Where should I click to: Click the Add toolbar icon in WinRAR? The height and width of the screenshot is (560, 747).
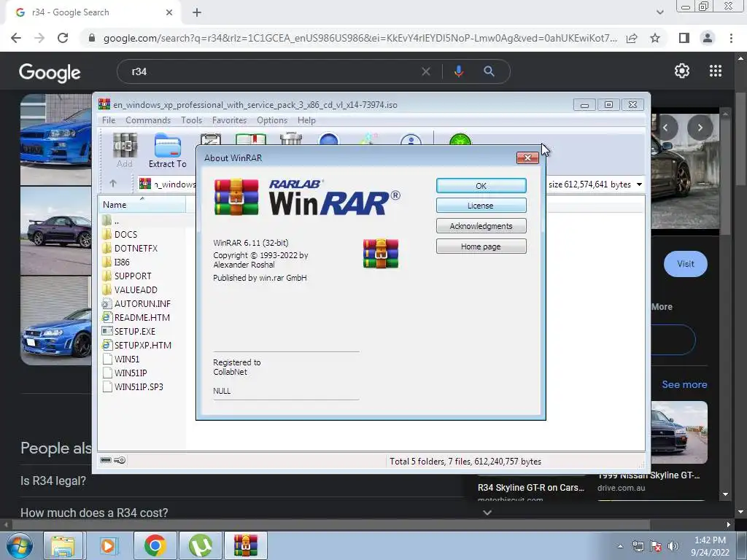125,150
